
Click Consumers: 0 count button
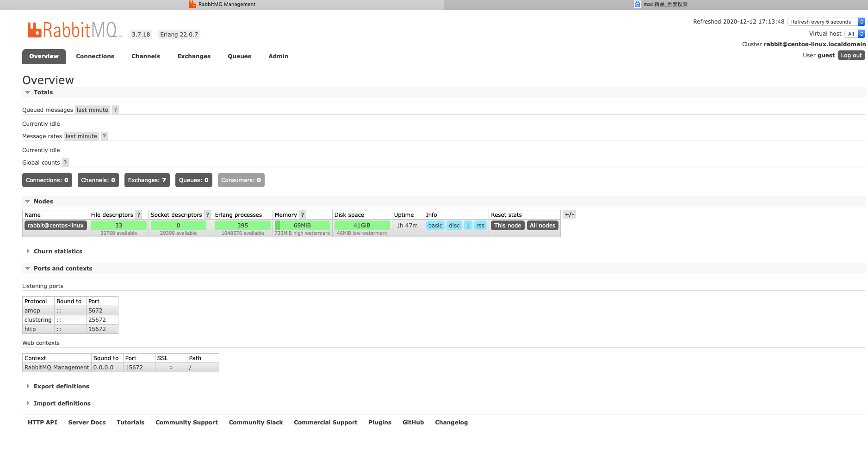241,180
